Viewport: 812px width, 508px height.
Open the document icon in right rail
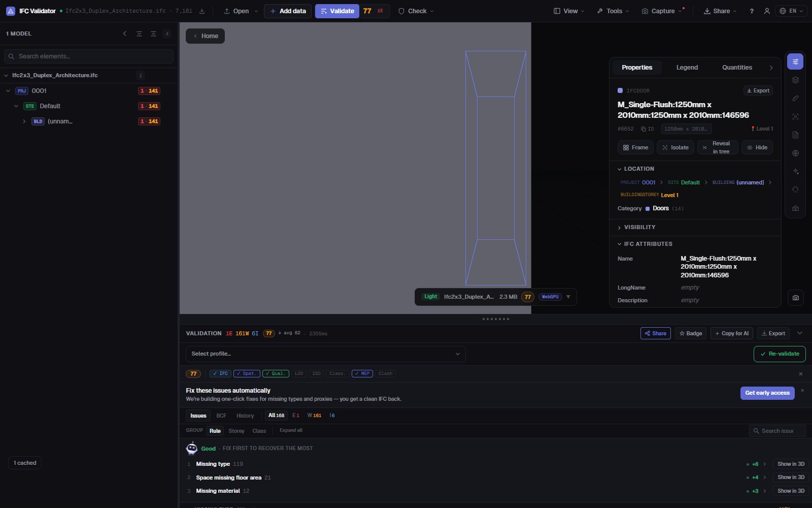point(795,135)
